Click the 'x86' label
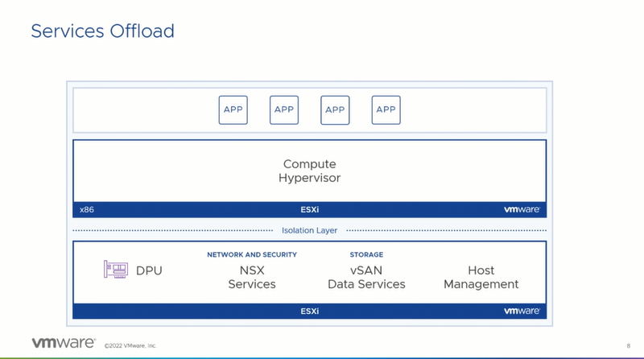The width and height of the screenshot is (644, 359). pos(87,209)
